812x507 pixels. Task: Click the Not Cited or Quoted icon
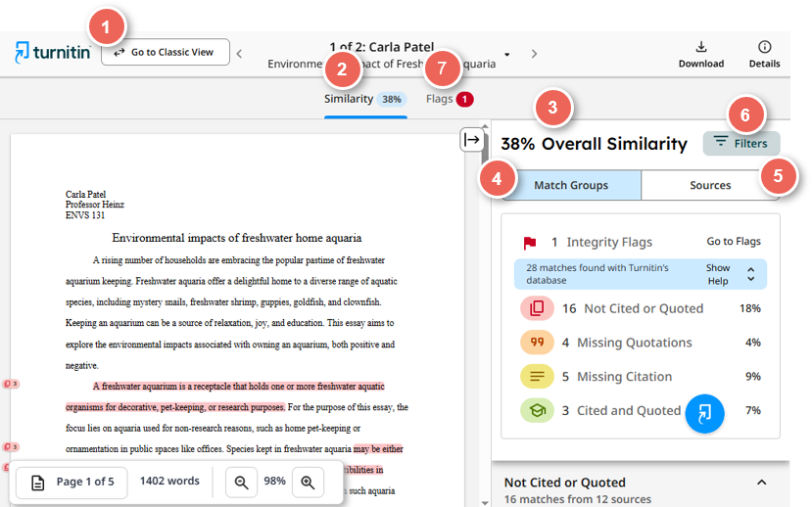pos(537,308)
